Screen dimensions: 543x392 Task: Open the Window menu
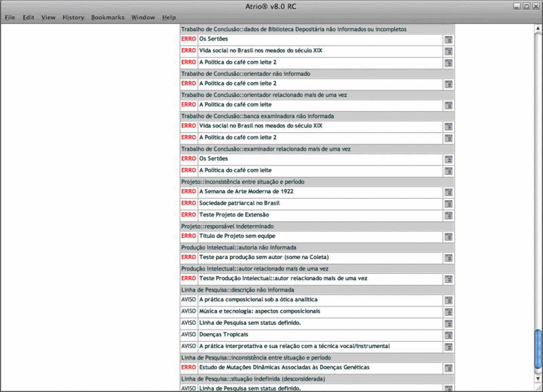(x=143, y=17)
